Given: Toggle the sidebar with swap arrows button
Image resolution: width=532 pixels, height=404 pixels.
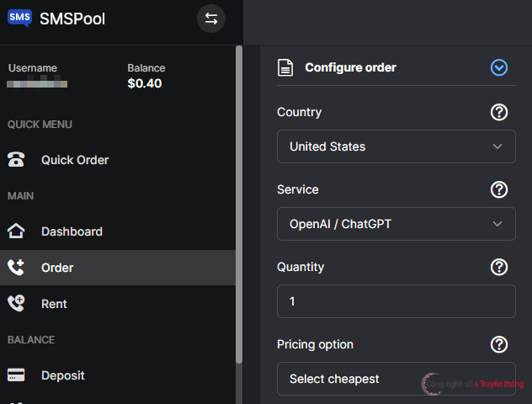Looking at the screenshot, I should pos(211,19).
